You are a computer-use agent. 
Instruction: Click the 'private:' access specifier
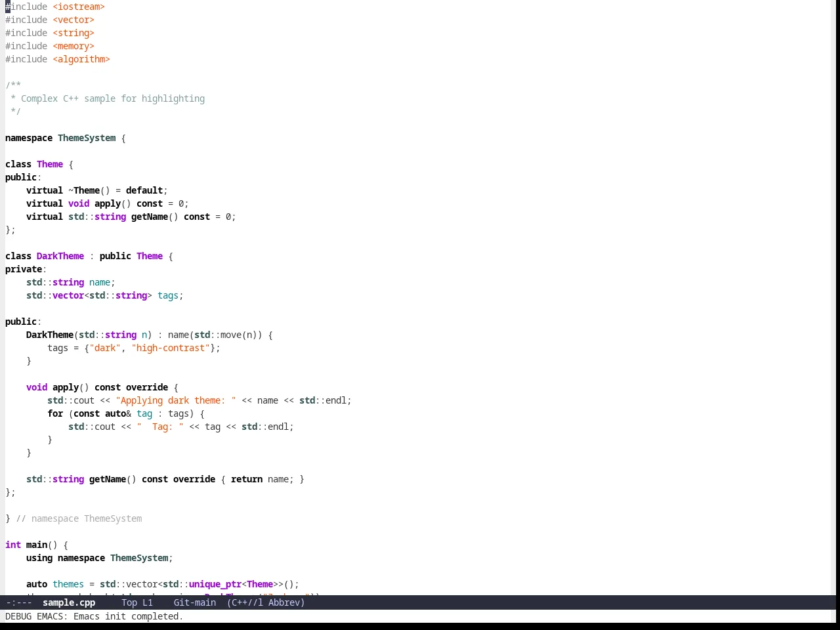[x=26, y=269]
